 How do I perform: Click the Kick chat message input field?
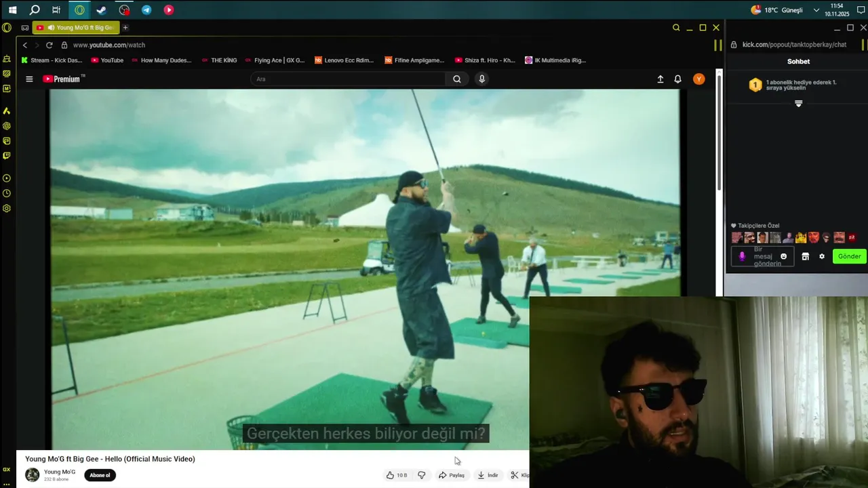pyautogui.click(x=761, y=256)
